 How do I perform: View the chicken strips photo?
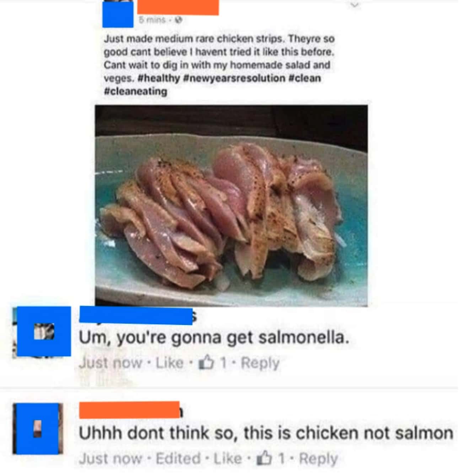(231, 205)
